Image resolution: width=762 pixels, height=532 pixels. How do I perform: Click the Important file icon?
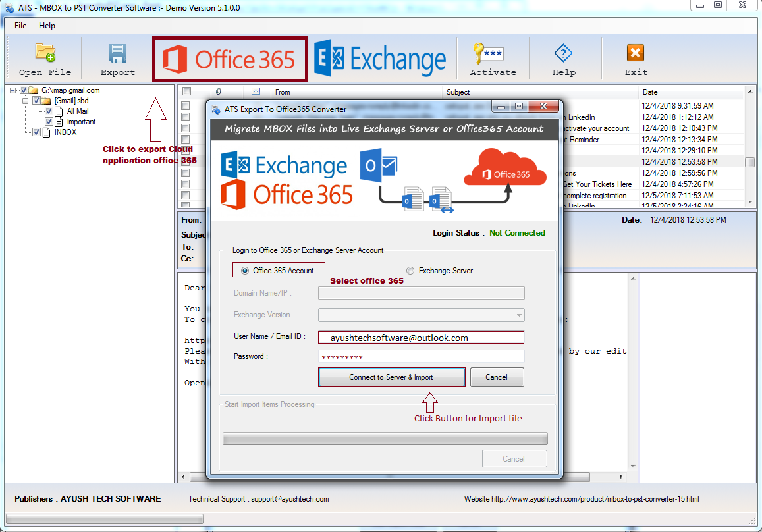[59, 122]
